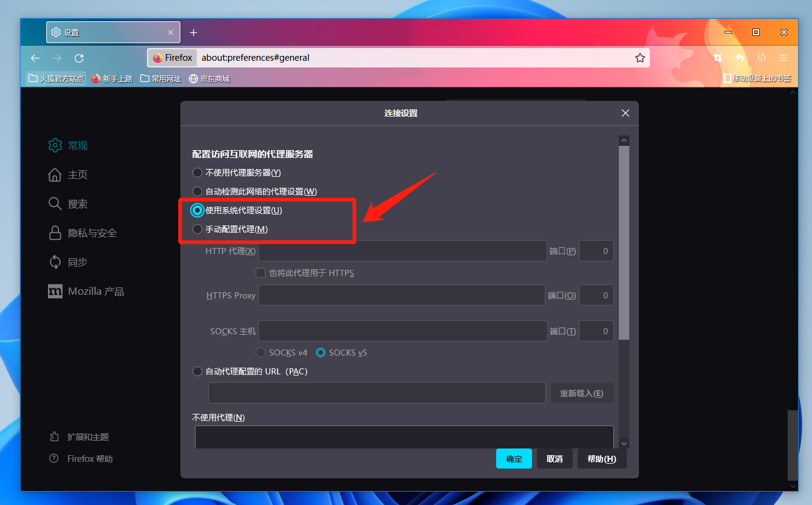Click the HTTPS Proxy port field

click(596, 295)
